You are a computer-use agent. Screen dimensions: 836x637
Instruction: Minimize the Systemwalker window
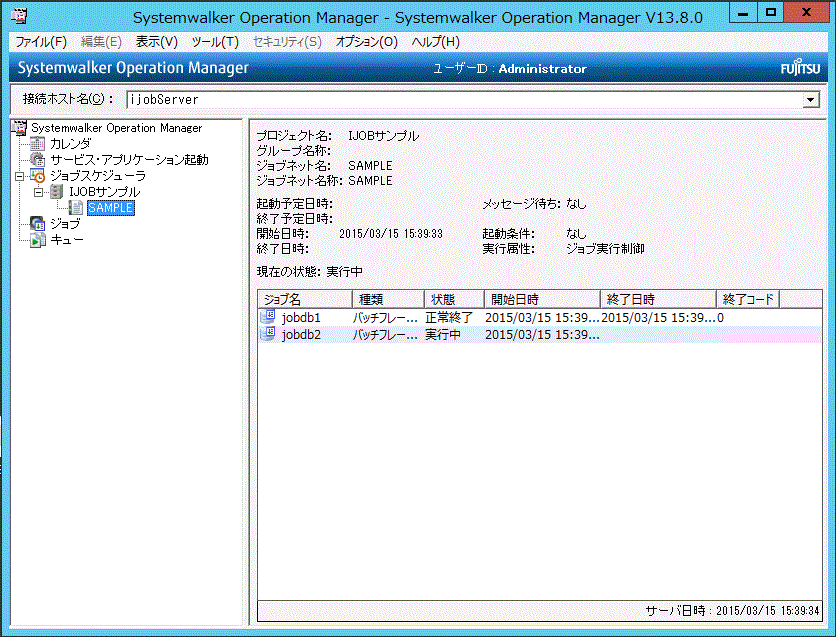[743, 12]
